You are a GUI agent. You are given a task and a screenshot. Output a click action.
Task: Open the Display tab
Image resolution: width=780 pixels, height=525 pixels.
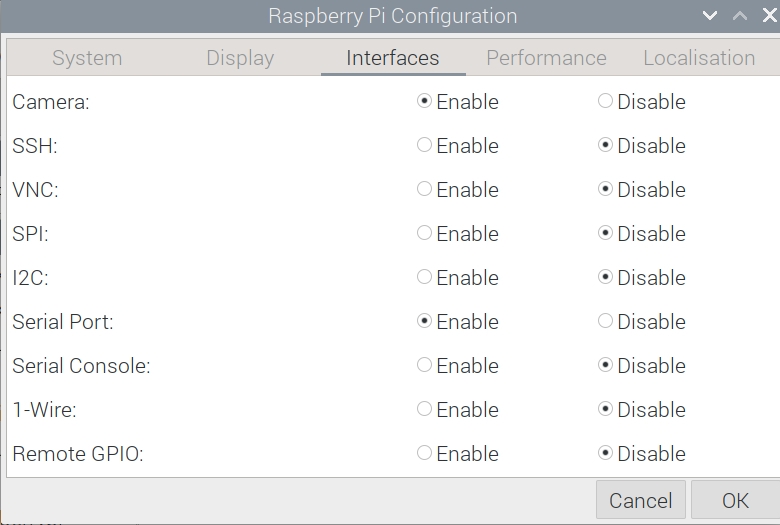240,58
